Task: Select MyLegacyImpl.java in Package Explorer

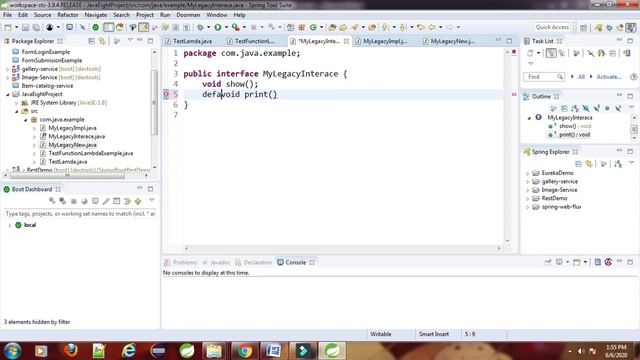Action: tap(72, 128)
